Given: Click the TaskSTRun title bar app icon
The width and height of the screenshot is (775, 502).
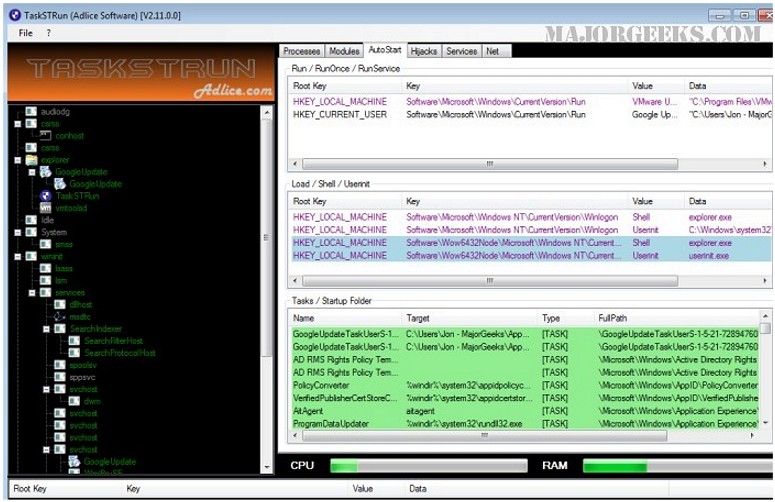Looking at the screenshot, I should [15, 15].
